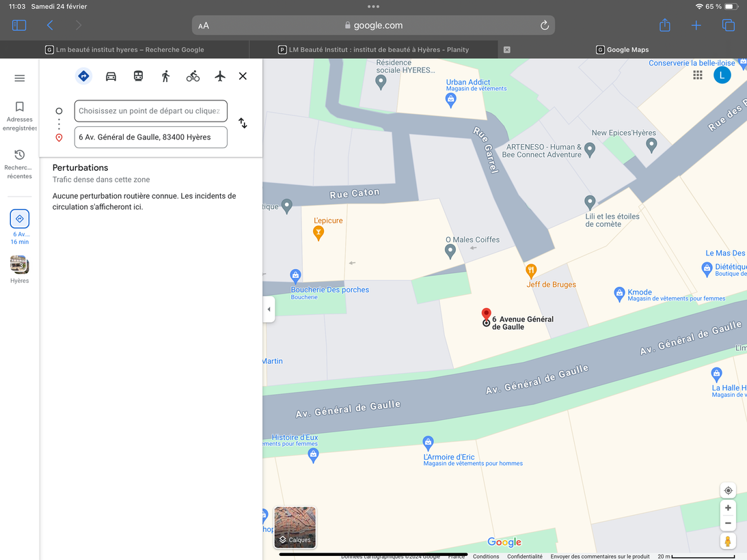Viewport: 747px width, 560px height.
Task: Click the L'Armoire d'Eric pin
Action: click(x=428, y=443)
